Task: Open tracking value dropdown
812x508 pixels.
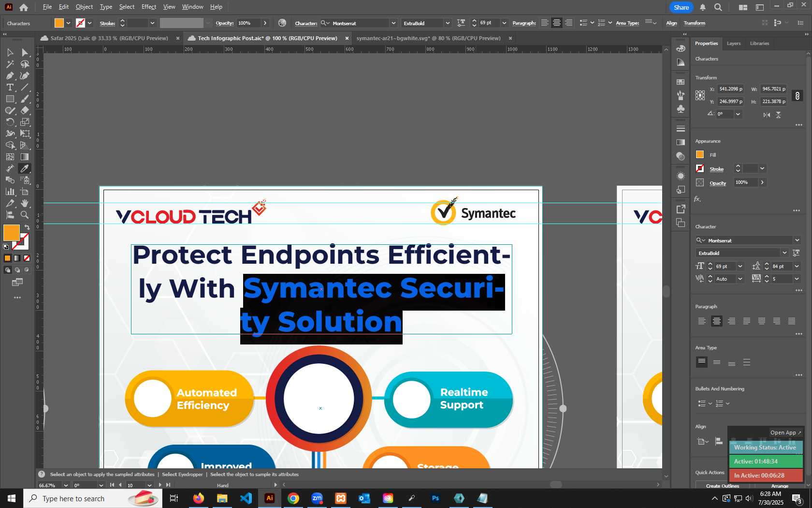Action: (x=797, y=279)
